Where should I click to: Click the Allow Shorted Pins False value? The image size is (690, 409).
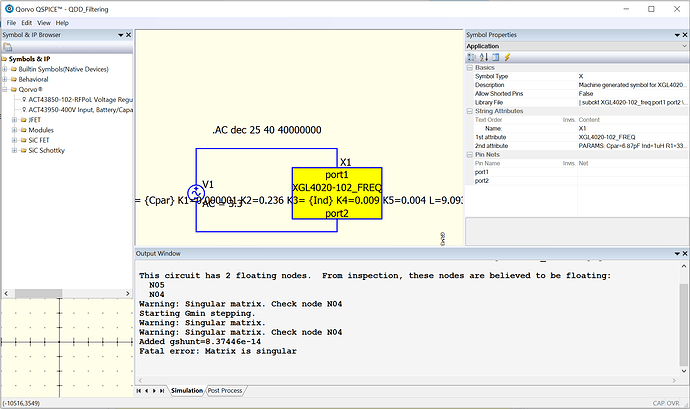[x=632, y=94]
